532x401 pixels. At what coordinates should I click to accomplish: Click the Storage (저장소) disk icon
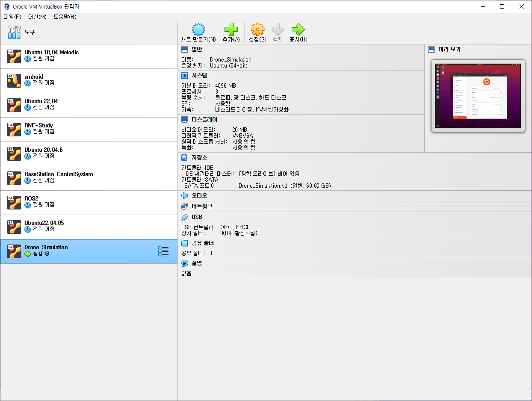coord(185,158)
